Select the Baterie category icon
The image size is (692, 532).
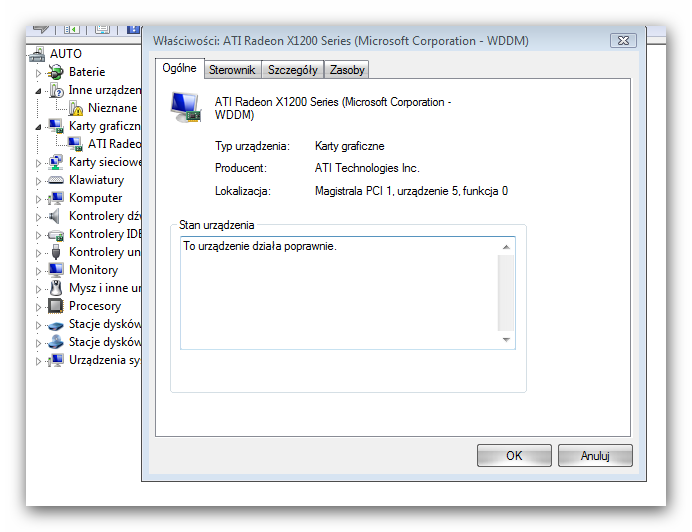click(56, 72)
